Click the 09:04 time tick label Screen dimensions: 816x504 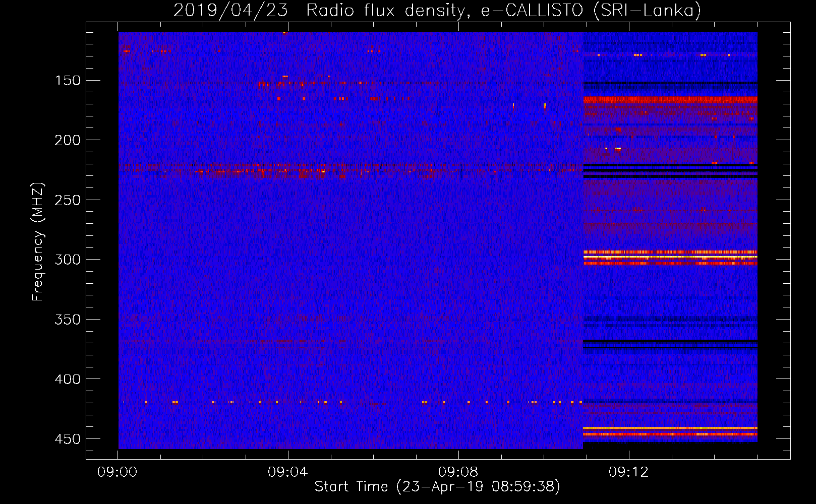point(288,472)
